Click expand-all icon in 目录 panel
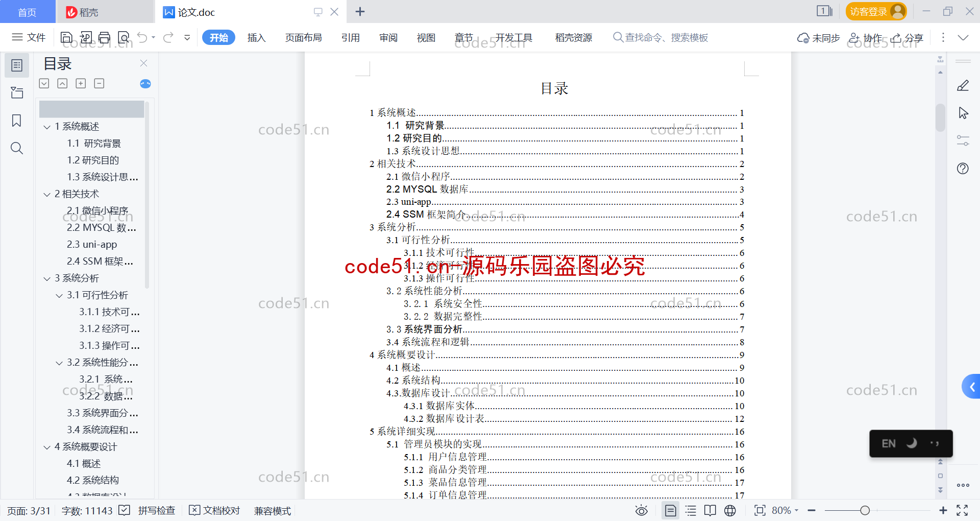Screen dimensions: 980x521 click(44, 83)
